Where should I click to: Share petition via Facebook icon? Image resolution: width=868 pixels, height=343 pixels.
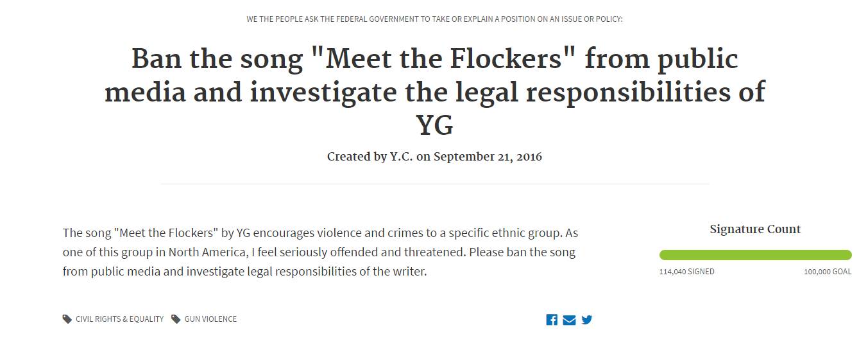(552, 320)
